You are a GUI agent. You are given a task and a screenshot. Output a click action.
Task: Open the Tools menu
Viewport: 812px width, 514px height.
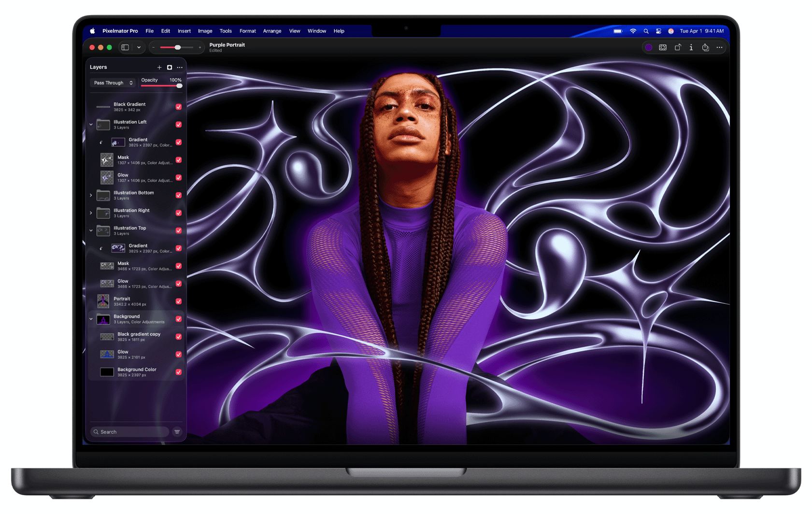pyautogui.click(x=226, y=30)
